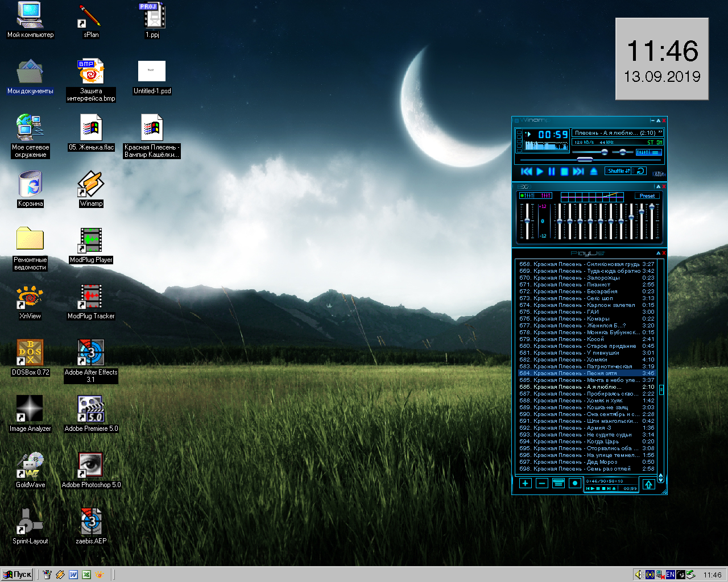Click the Пуск start button
Screen dimensions: 728x582
[18, 575]
